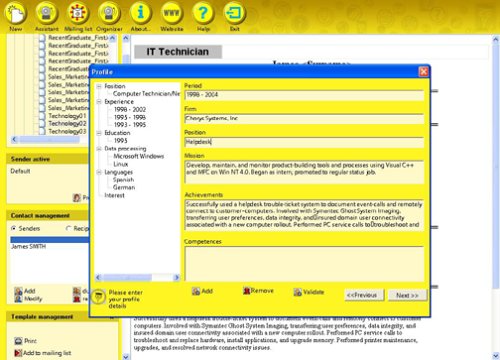Click the Add icon in Profile dialog

click(x=196, y=291)
